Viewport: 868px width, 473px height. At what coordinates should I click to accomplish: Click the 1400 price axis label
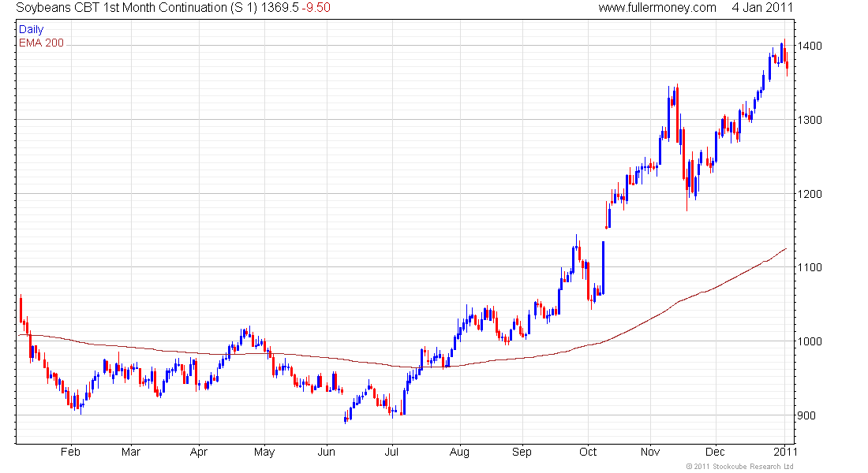[x=810, y=46]
